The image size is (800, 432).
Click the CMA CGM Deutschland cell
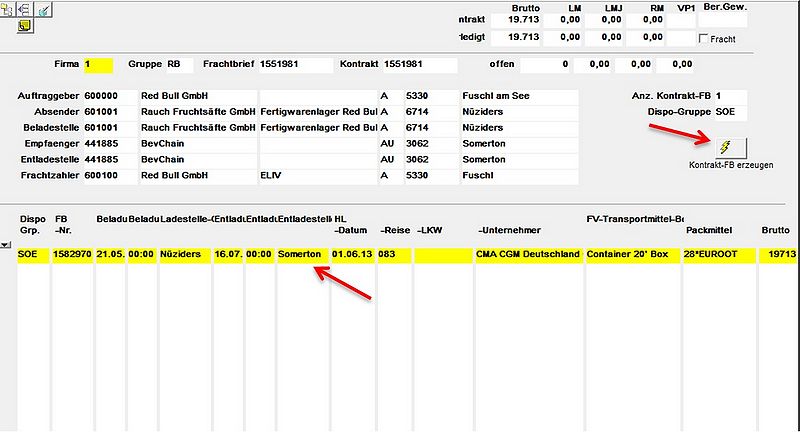529,255
